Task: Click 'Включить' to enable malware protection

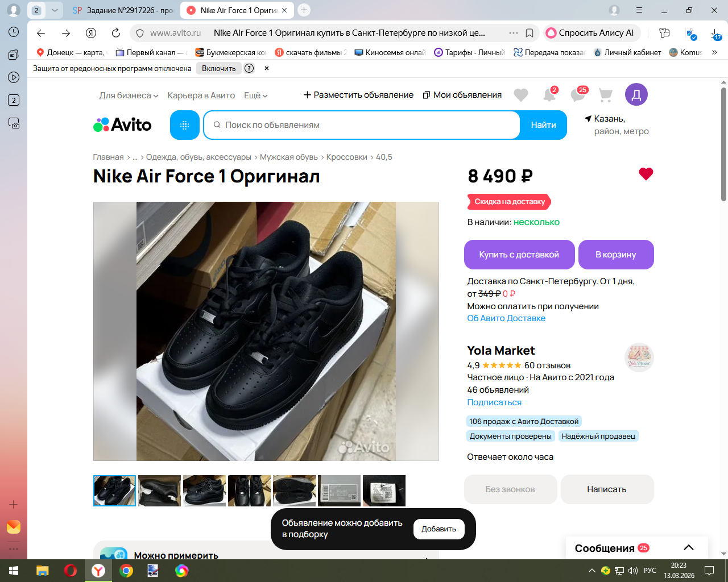Action: tap(218, 68)
